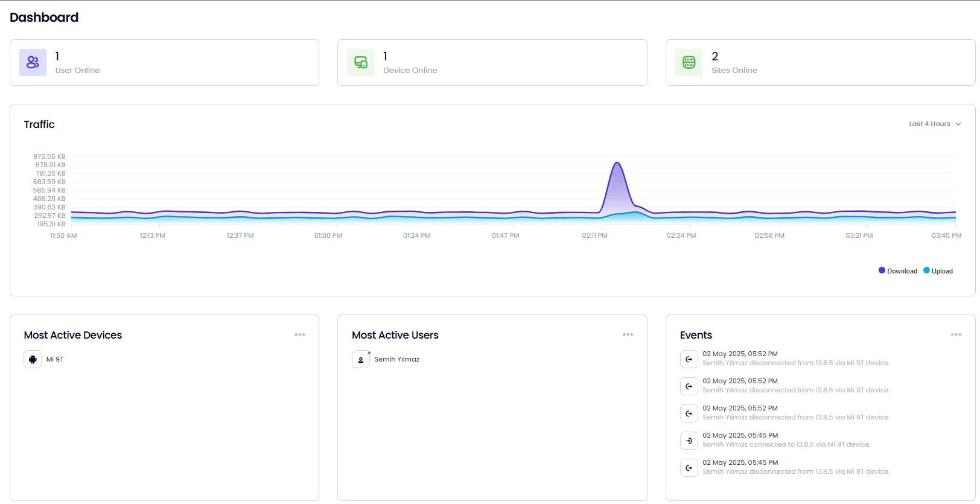This screenshot has height=504, width=980.
Task: Click the User Online people icon
Action: [33, 62]
